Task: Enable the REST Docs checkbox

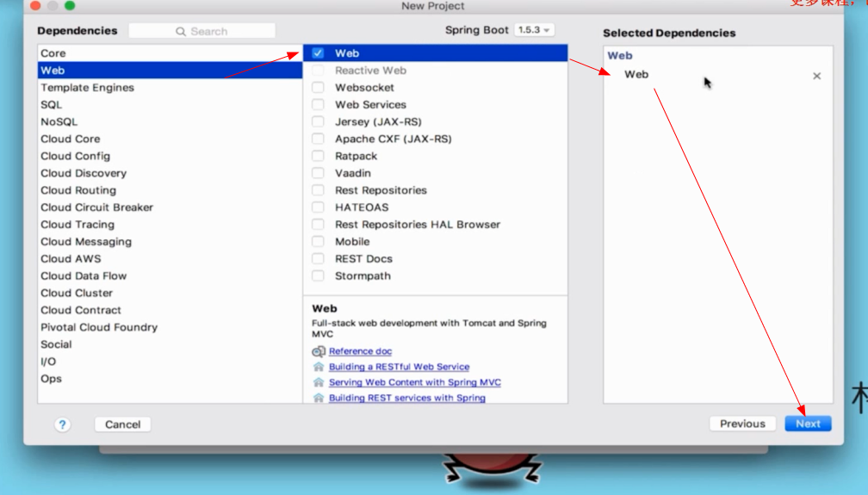Action: coord(318,258)
